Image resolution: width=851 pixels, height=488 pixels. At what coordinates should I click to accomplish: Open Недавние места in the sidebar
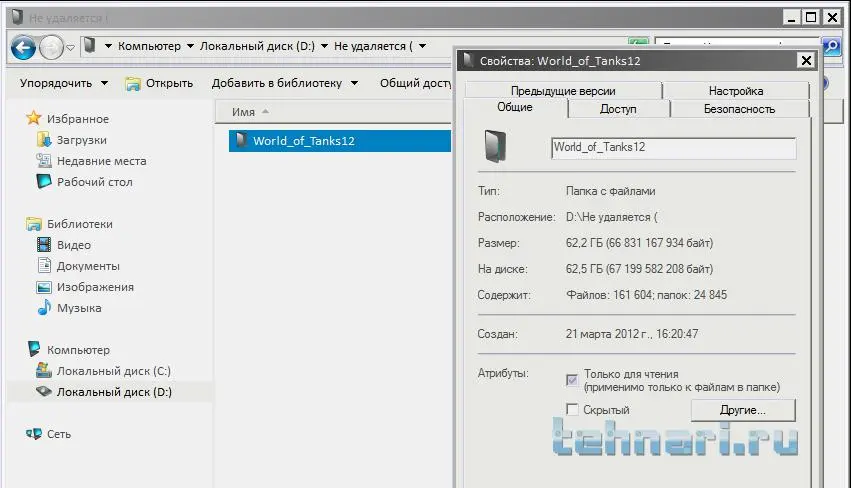[101, 161]
